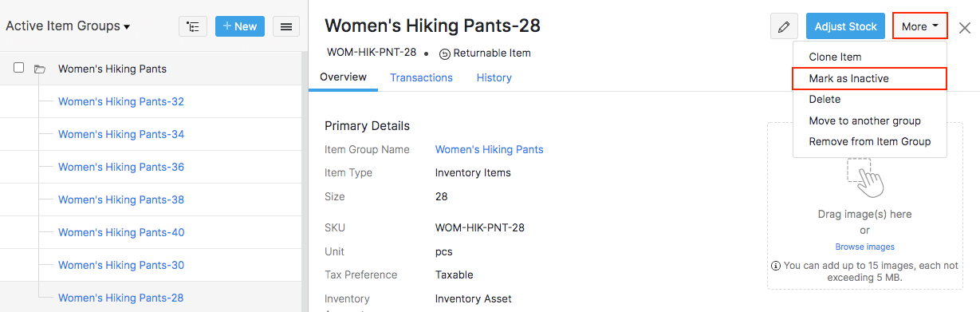Click the hand upload image icon
980x312 pixels.
pyautogui.click(x=864, y=177)
